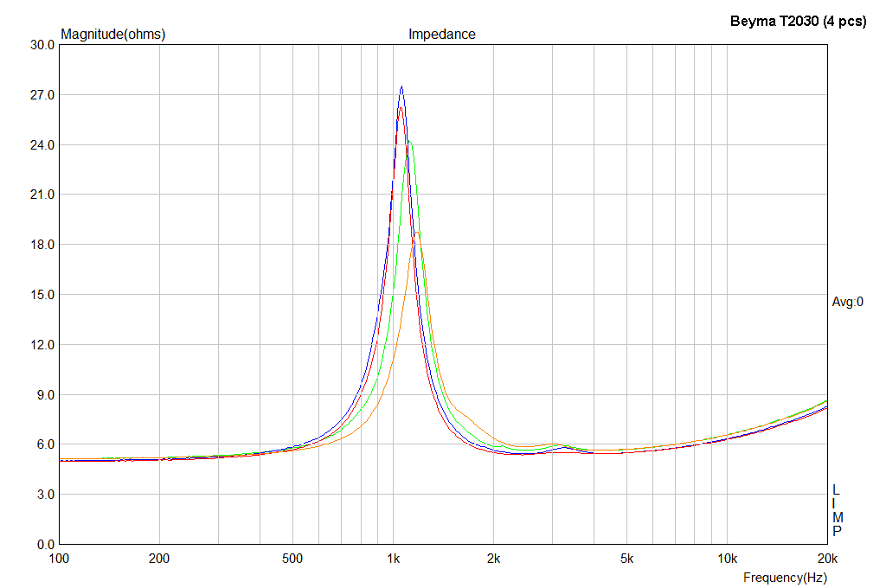Click the '24.0' y-axis value

pos(42,145)
